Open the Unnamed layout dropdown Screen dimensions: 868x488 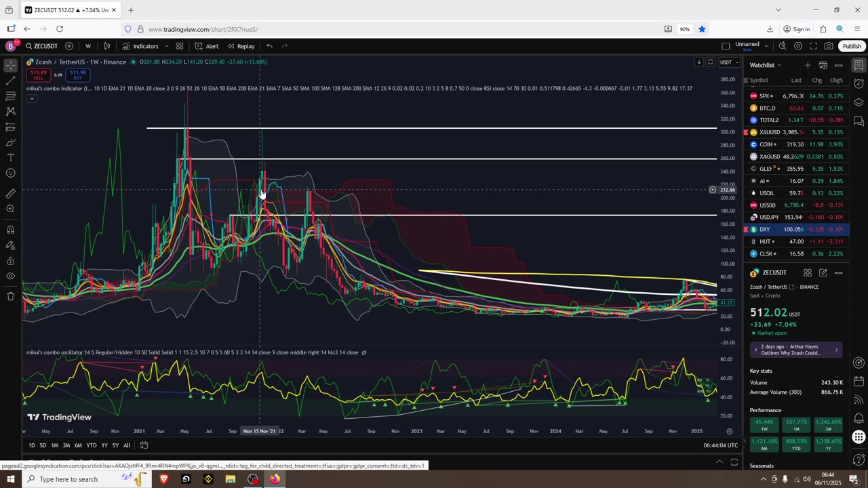click(x=751, y=46)
